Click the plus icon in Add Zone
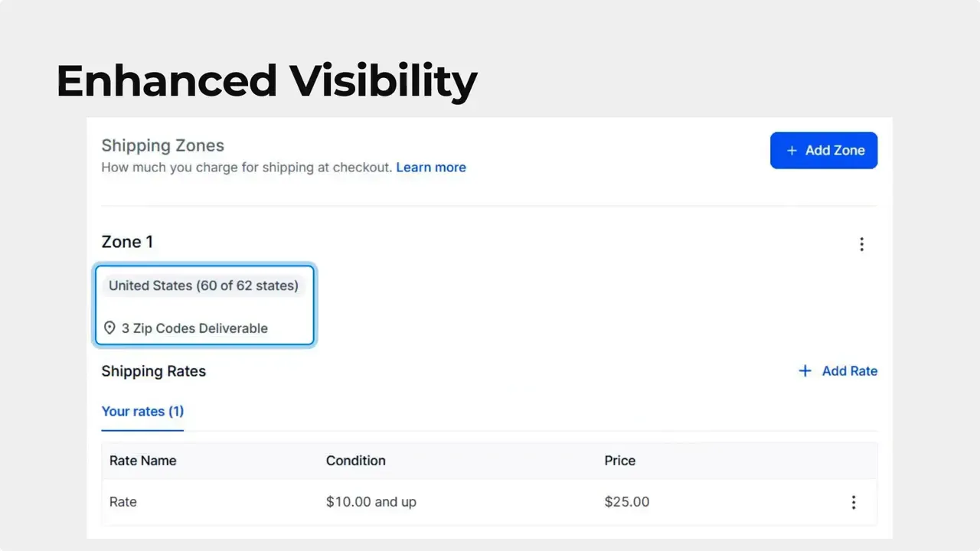Screen dimensions: 980x551 792,151
